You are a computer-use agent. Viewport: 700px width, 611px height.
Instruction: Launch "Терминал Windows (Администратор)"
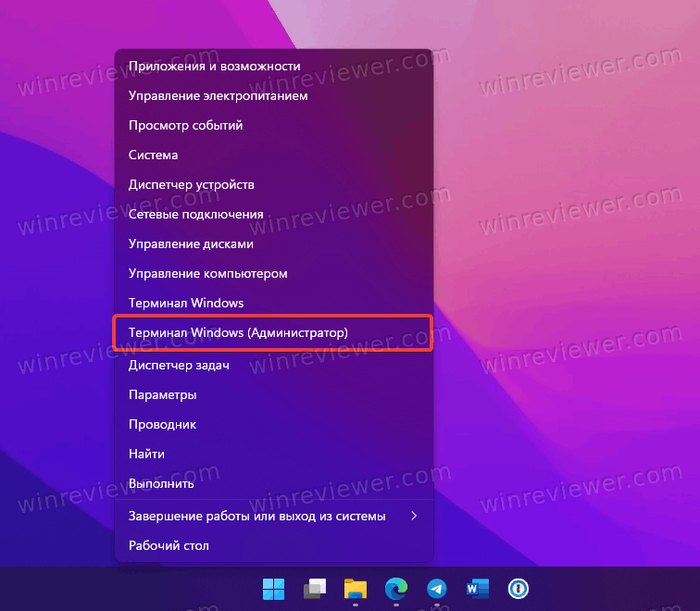click(x=274, y=333)
